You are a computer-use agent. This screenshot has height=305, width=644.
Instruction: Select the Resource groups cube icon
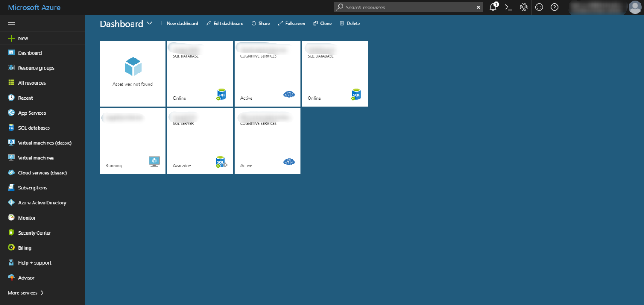click(11, 68)
